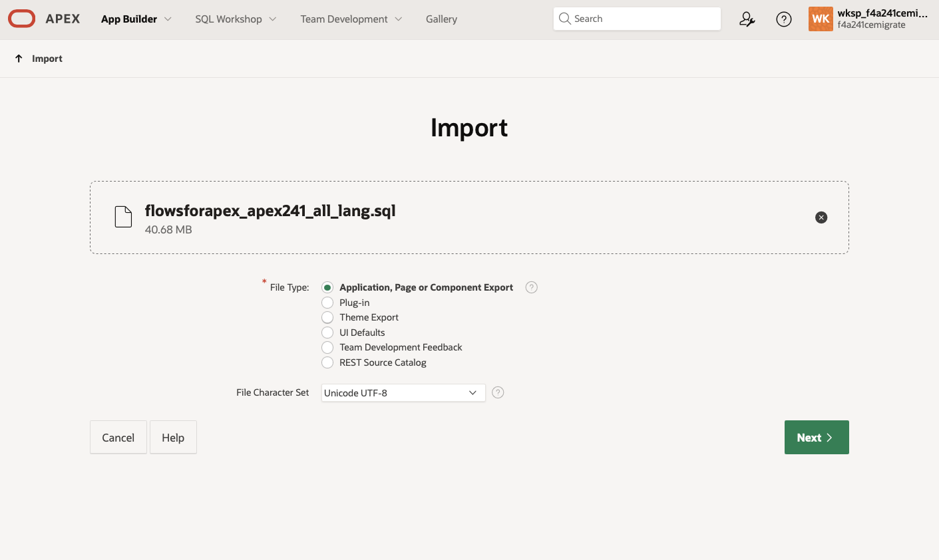The width and height of the screenshot is (939, 560).
Task: Select REST Source Catalog file type
Action: (x=327, y=362)
